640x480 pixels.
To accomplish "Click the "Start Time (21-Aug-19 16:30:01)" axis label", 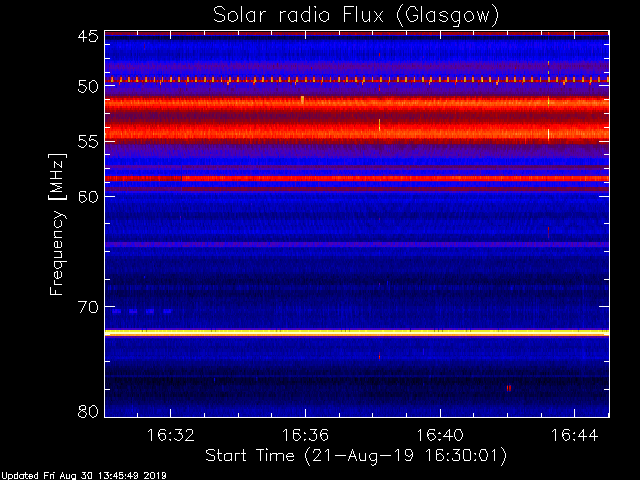I will 356,456.
